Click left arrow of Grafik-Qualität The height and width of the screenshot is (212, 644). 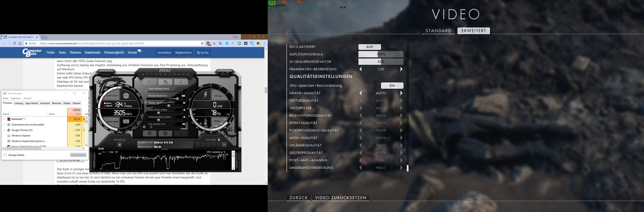[361, 93]
